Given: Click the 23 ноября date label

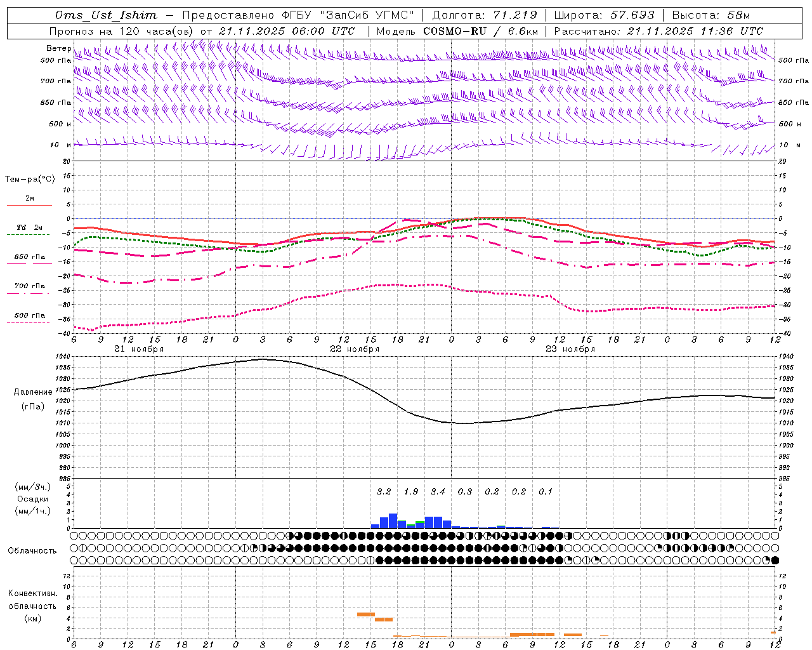Looking at the screenshot, I should pyautogui.click(x=570, y=349).
